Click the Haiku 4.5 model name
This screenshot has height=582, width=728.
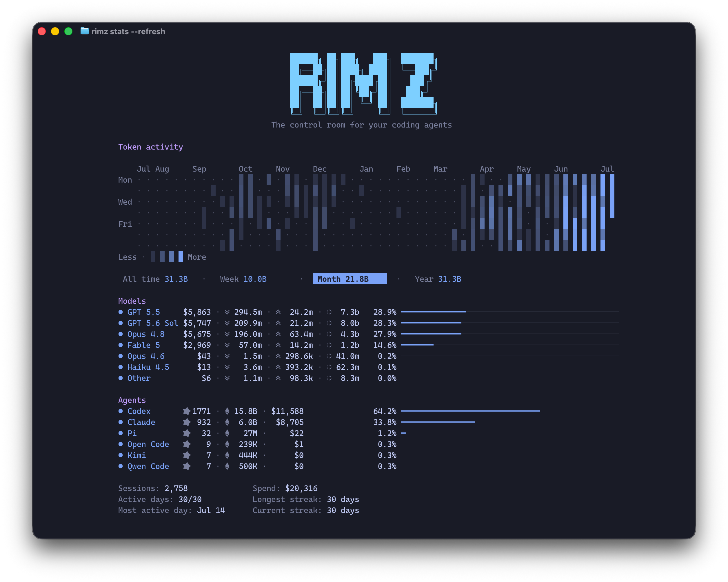tap(148, 367)
